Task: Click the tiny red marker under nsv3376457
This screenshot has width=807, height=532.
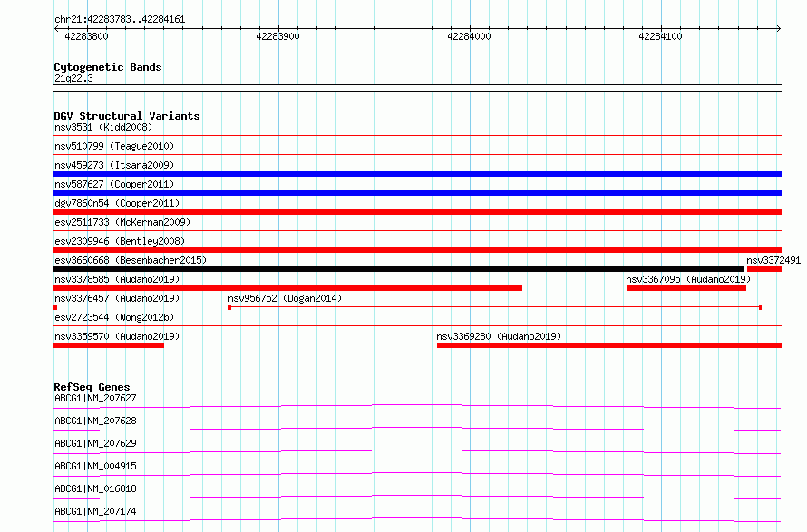Action: coord(55,307)
